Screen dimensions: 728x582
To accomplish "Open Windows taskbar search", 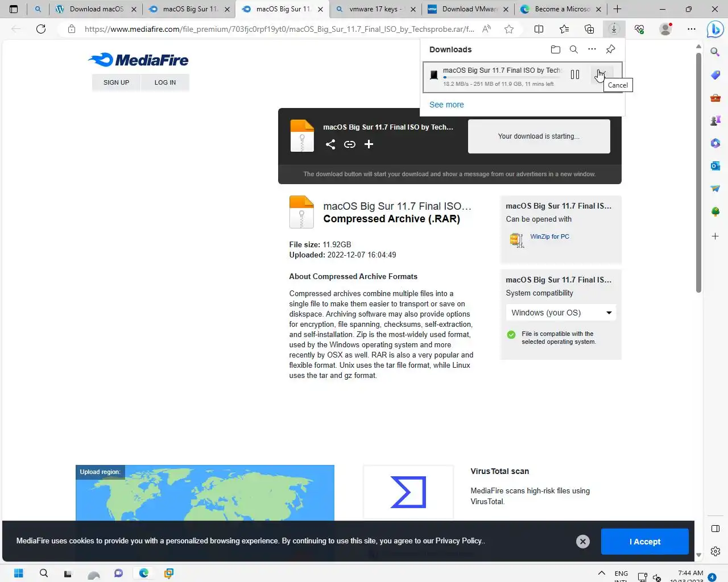I will click(x=43, y=573).
